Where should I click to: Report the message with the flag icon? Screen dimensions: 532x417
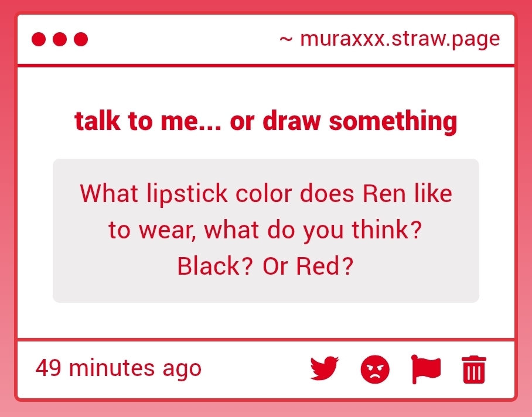(x=426, y=369)
